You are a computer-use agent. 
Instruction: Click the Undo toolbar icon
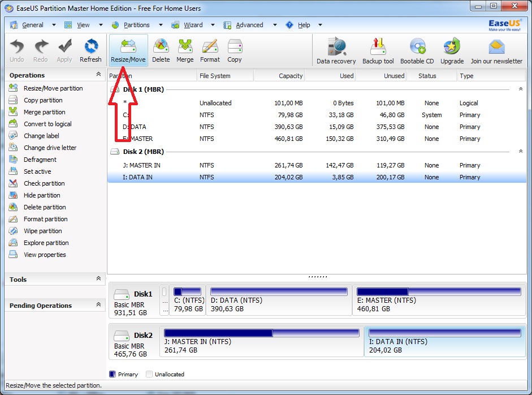coord(17,50)
